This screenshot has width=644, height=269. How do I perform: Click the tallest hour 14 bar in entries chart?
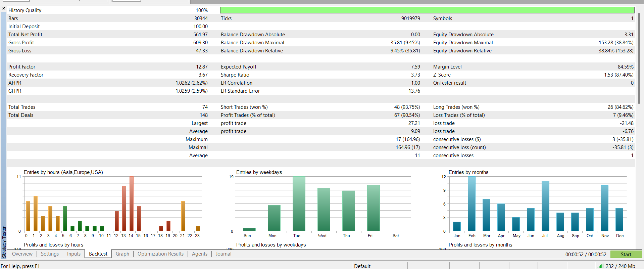pyautogui.click(x=132, y=204)
